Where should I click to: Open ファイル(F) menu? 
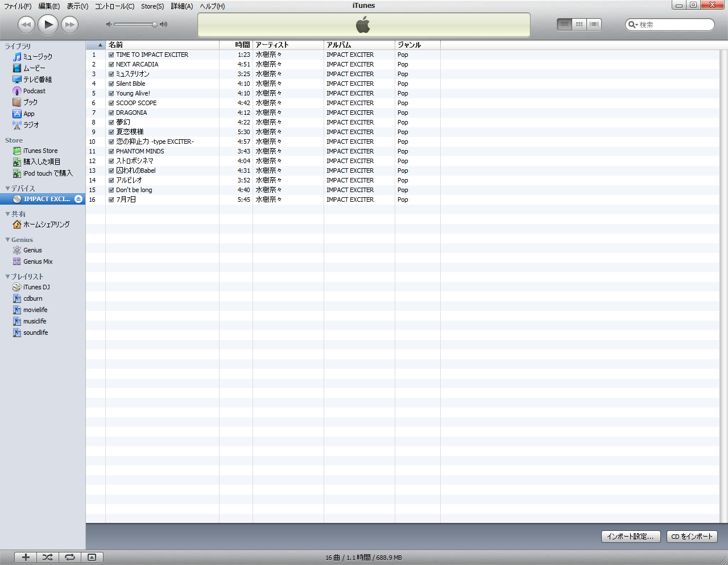coord(18,6)
